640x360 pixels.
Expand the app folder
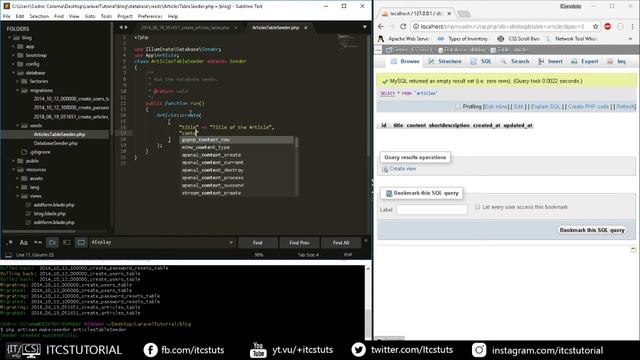14,47
